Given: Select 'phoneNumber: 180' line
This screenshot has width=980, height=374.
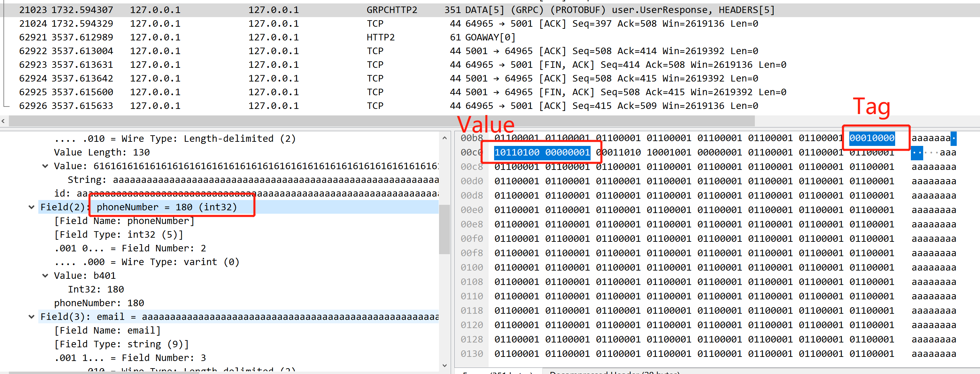Looking at the screenshot, I should coord(99,303).
